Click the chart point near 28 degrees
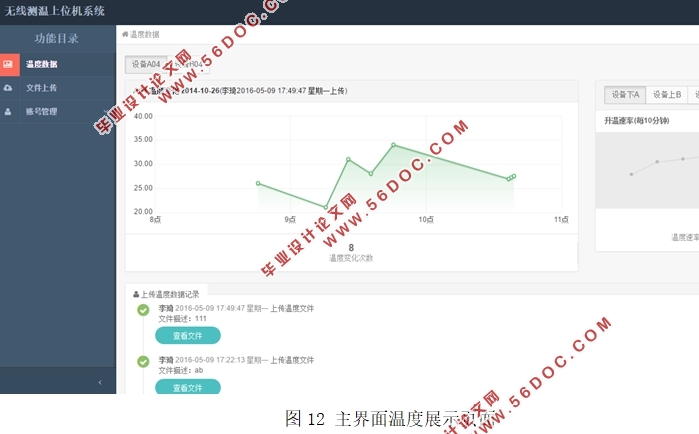 point(371,174)
